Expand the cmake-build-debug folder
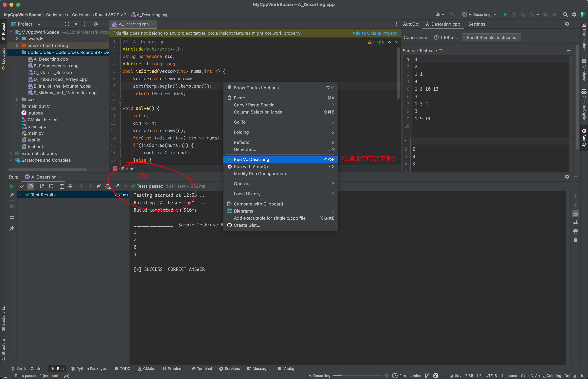 pyautogui.click(x=17, y=45)
